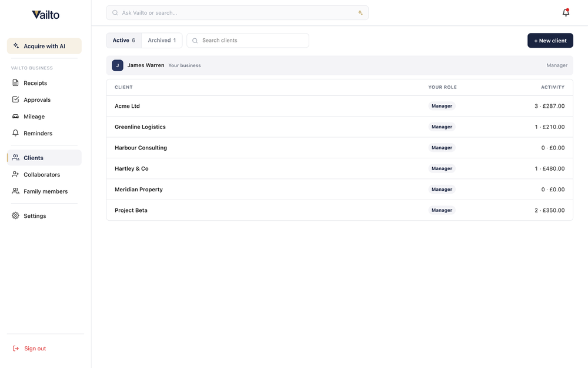Click the James Warren avatar badge

pos(118,65)
